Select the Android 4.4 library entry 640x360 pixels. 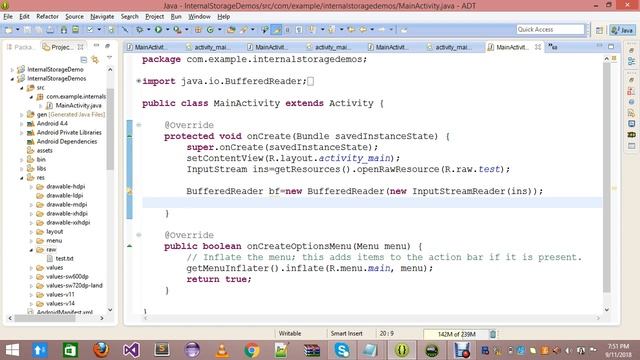[x=52, y=123]
